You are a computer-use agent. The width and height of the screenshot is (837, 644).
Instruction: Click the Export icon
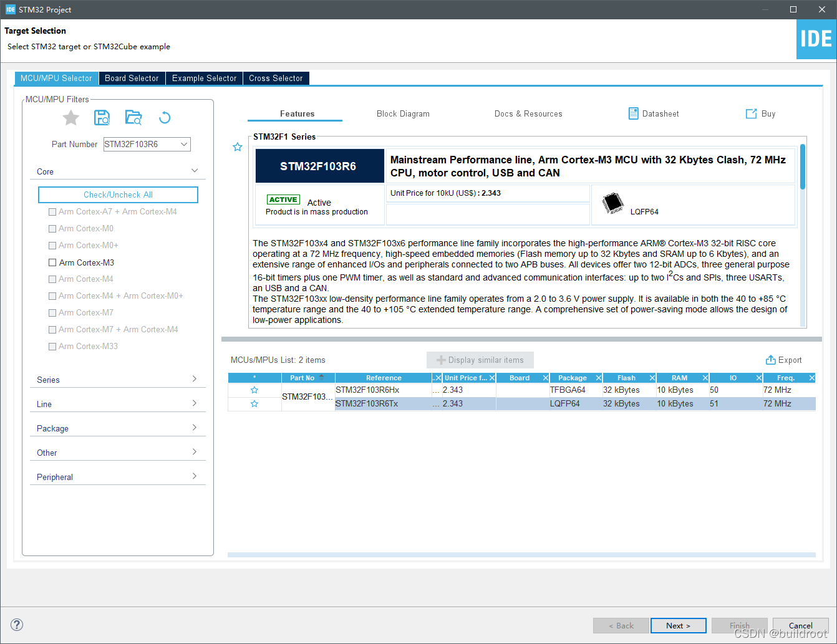click(x=771, y=360)
